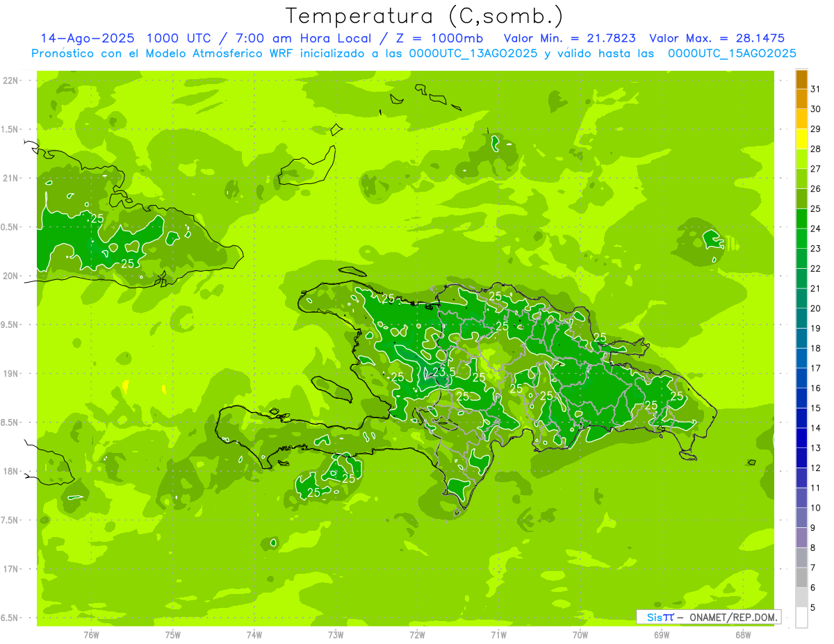The width and height of the screenshot is (834, 644).
Task: Click the '19N' latitude label
Action: (x=10, y=374)
